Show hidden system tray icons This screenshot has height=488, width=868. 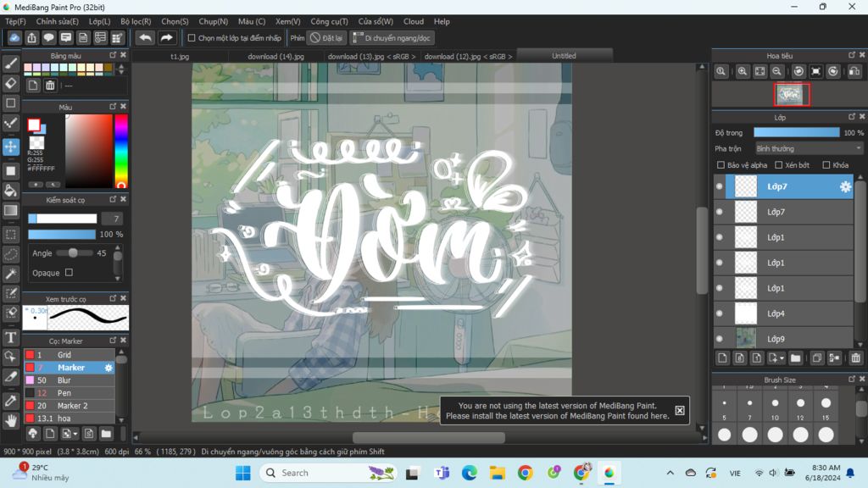[670, 473]
